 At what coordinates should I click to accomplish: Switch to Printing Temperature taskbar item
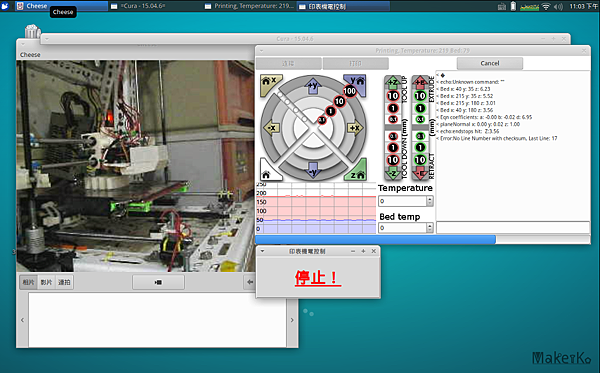coord(249,6)
